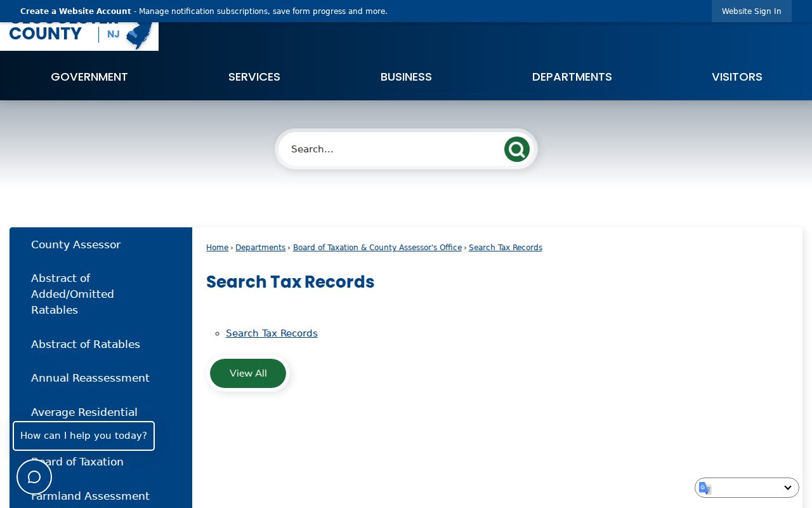Open the Departments menu

click(x=572, y=77)
